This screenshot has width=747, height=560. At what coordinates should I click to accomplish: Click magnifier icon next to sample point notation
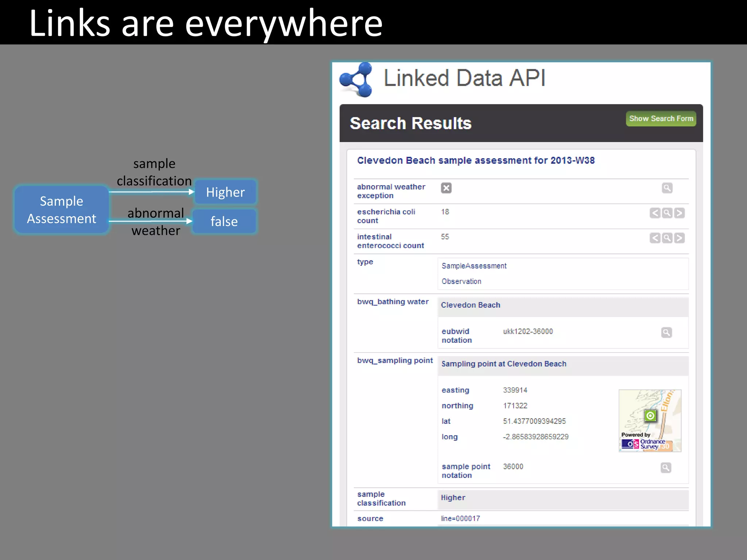coord(666,468)
